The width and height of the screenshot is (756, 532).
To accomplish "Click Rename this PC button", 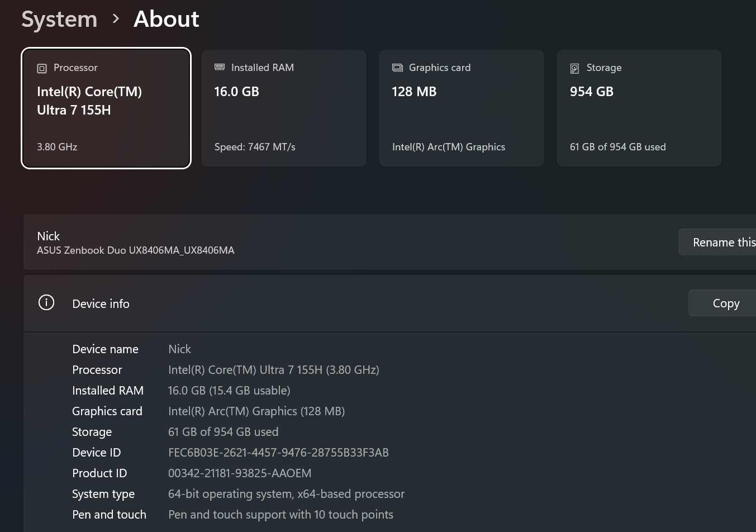I will click(717, 242).
